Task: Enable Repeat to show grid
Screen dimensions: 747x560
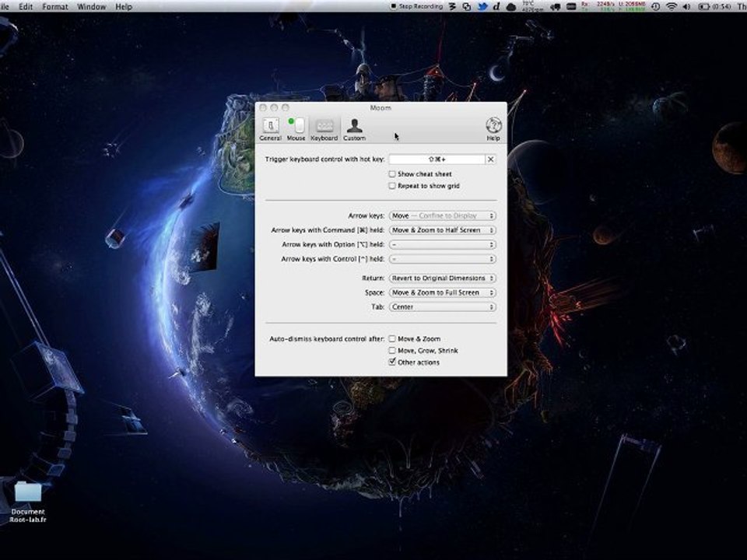Action: pyautogui.click(x=392, y=186)
